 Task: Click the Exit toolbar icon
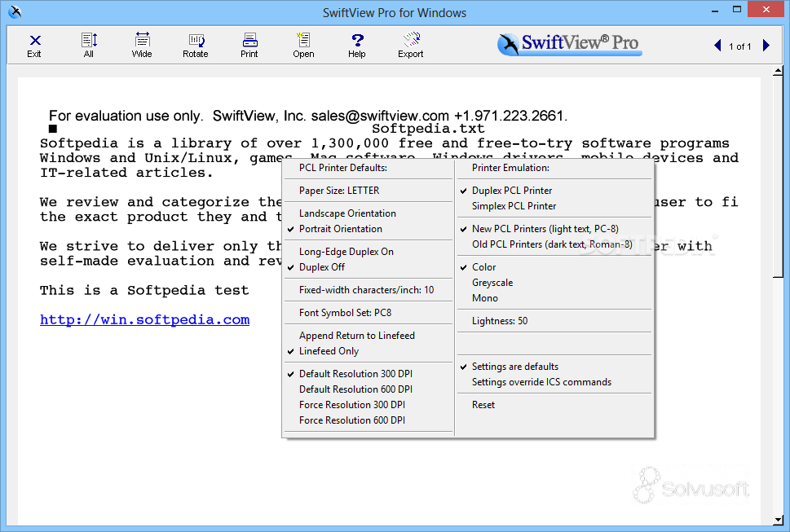click(34, 46)
